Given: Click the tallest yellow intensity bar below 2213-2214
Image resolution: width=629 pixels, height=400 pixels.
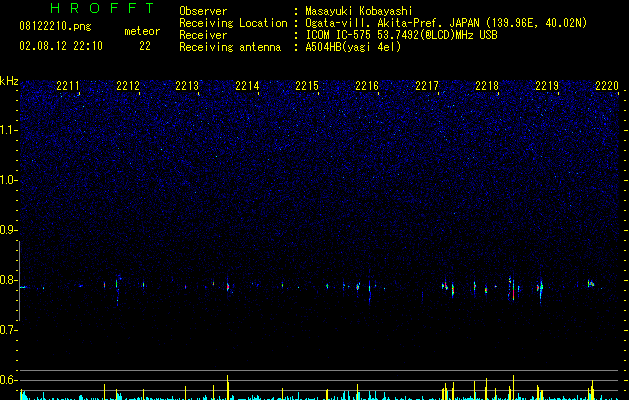Looking at the screenshot, I should point(227,388).
